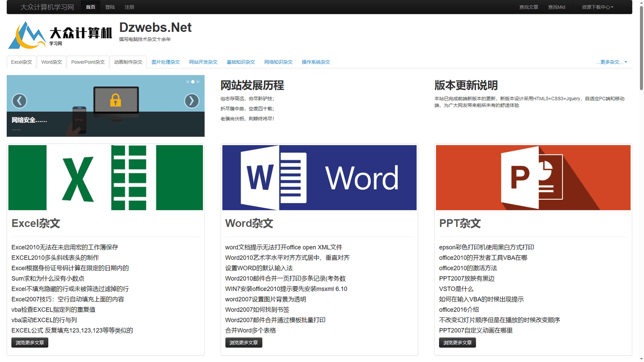Click the 大众计算机学习网 brand title
The width and height of the screenshot is (644, 362).
(x=47, y=7)
